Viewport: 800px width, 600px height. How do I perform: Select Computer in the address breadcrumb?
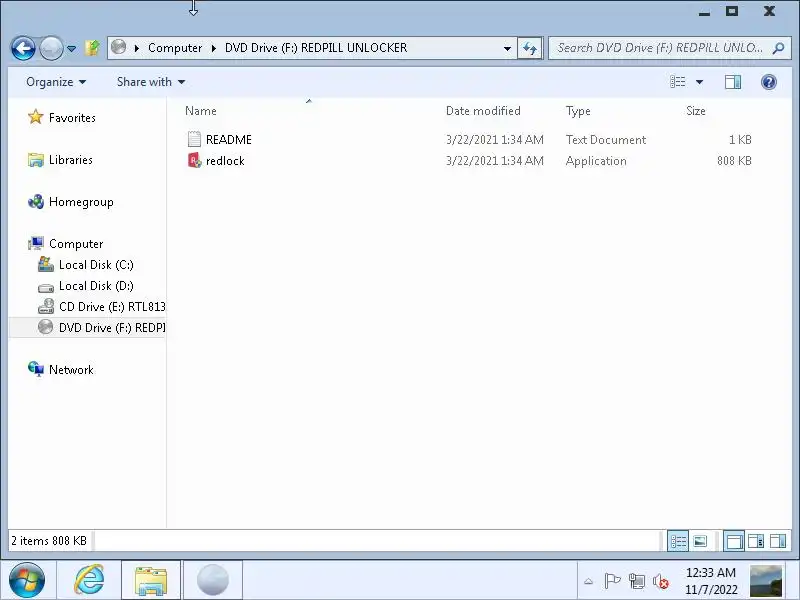(175, 48)
